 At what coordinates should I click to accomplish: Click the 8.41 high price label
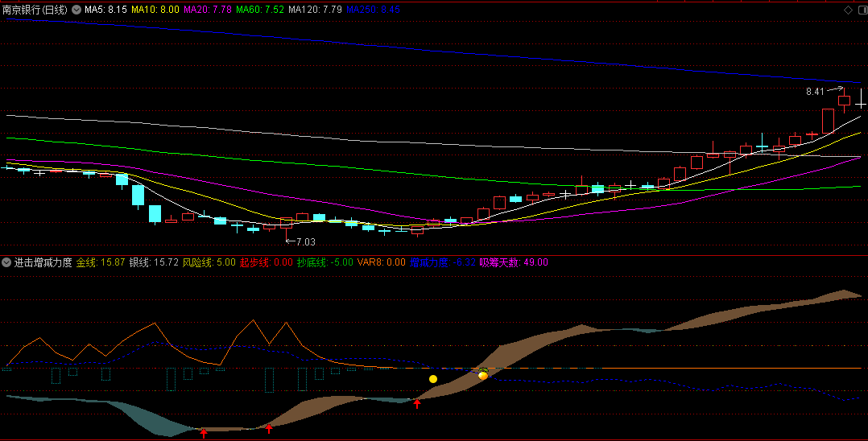click(815, 92)
